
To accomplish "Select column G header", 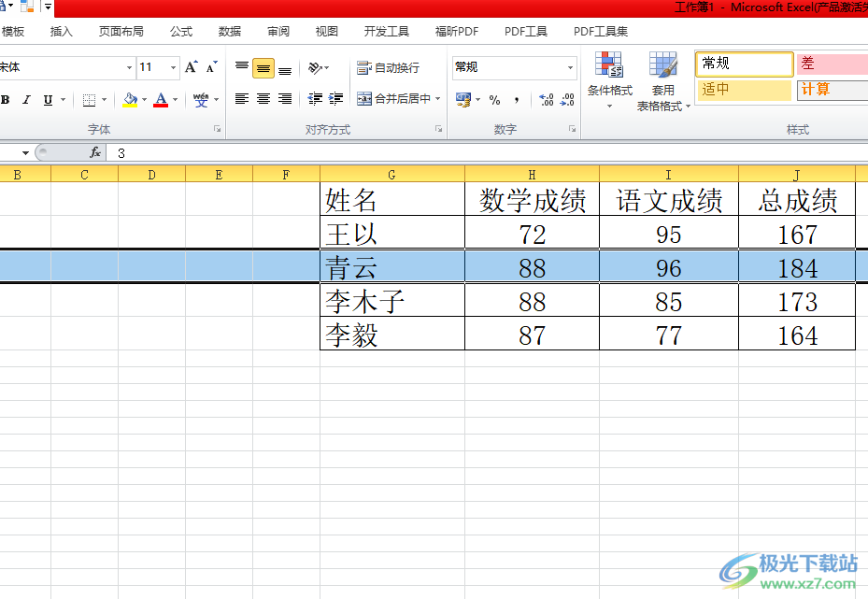I will pos(391,175).
